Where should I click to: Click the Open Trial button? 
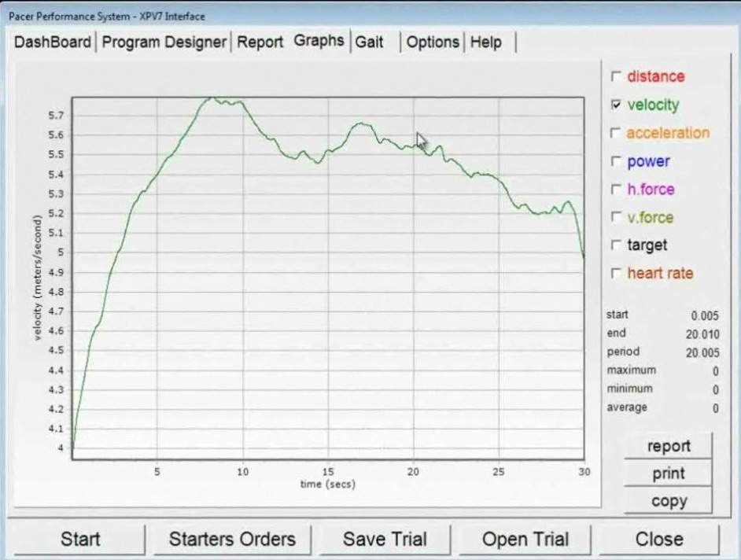tap(525, 540)
